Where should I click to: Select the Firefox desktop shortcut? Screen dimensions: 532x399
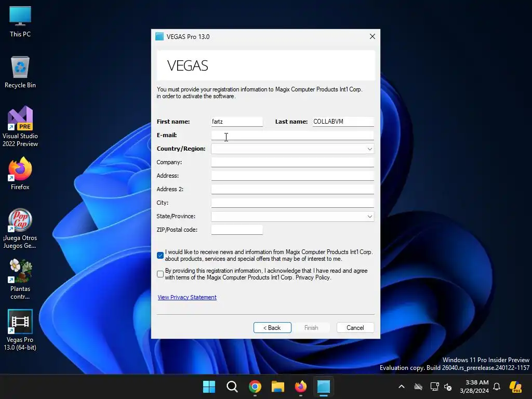tap(20, 174)
